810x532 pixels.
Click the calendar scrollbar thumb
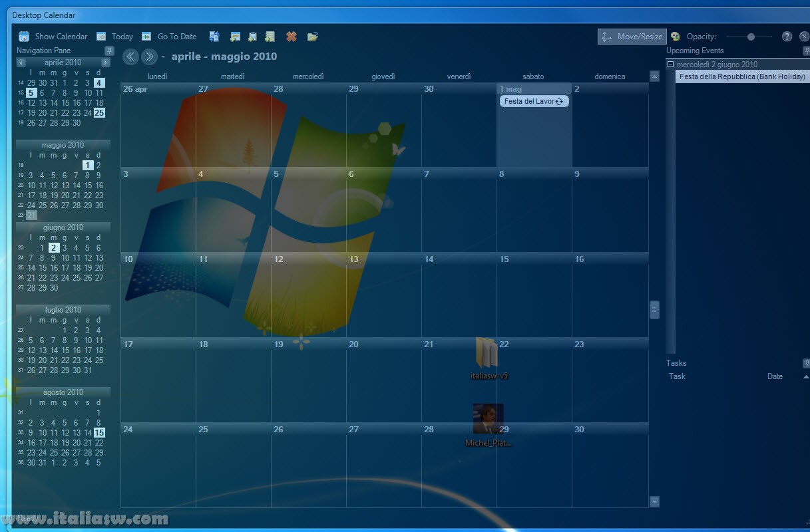[654, 309]
